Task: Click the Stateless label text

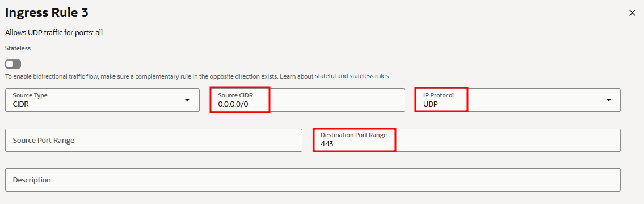Action: 18,48
